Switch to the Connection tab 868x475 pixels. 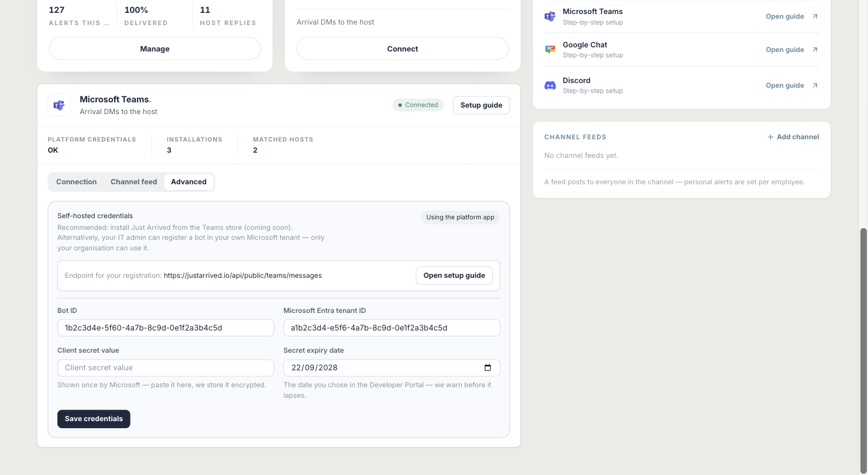coord(76,182)
